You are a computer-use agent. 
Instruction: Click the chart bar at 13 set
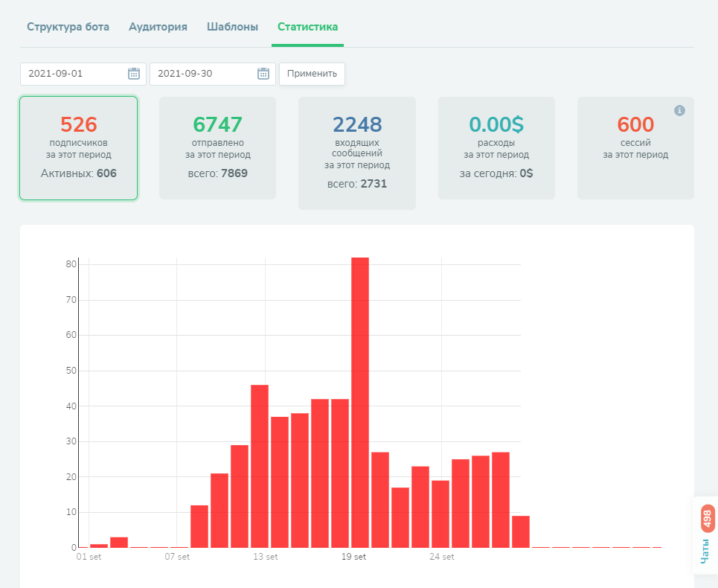tap(260, 466)
